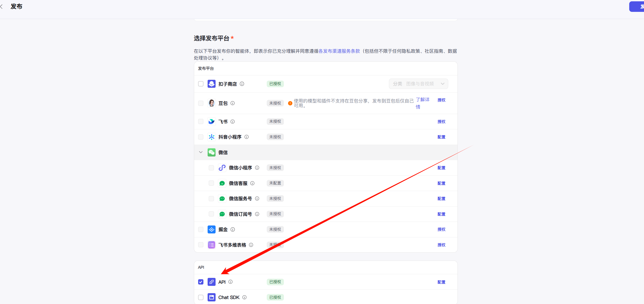The image size is (644, 304).
Task: Click the 豆包 avatar icon
Action: (212, 103)
